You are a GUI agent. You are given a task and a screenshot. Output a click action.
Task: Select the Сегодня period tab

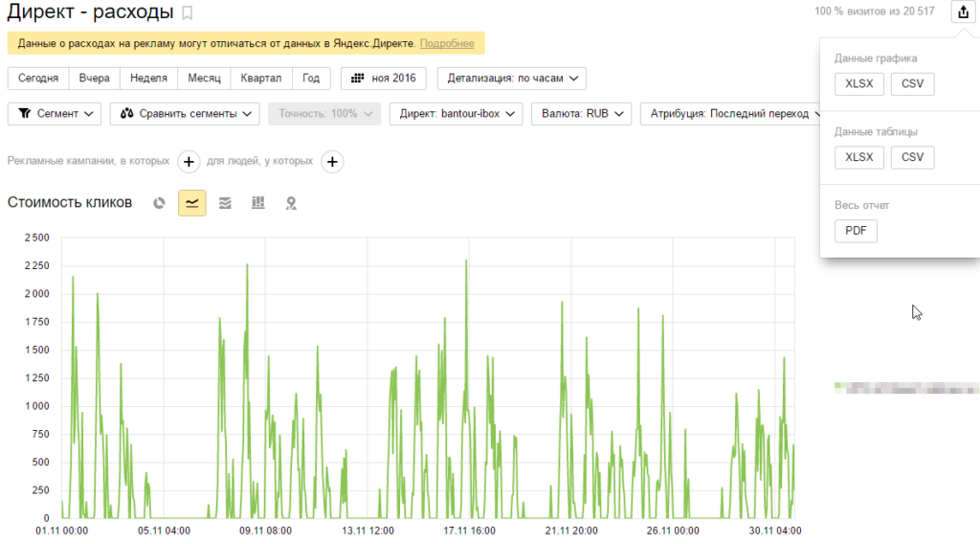click(x=38, y=79)
